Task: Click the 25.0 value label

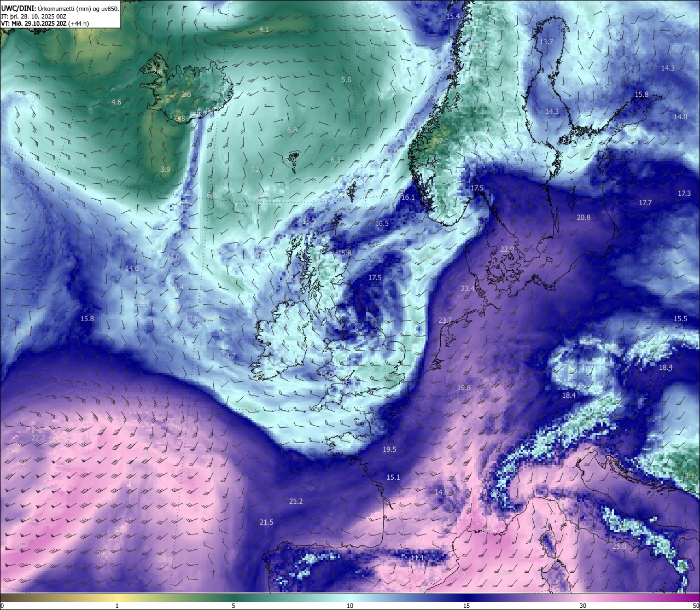Action: point(619,547)
